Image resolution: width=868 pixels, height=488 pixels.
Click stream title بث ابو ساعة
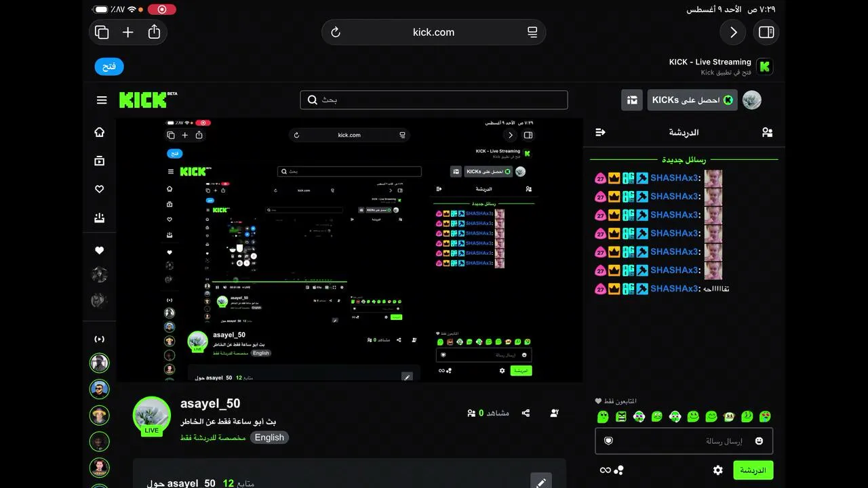(229, 422)
